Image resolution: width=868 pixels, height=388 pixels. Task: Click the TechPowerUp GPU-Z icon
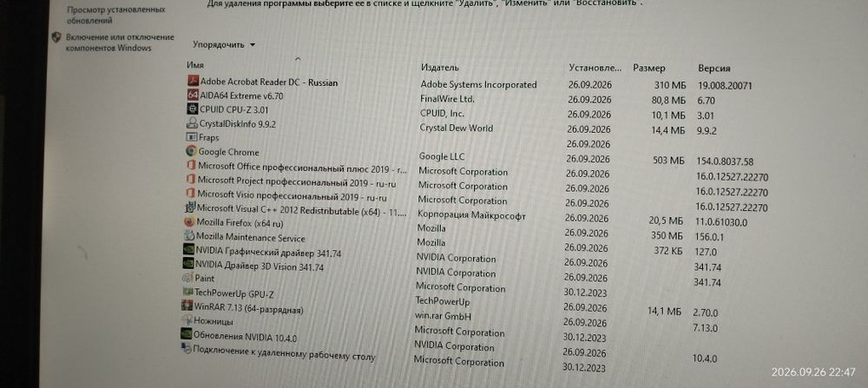(187, 292)
